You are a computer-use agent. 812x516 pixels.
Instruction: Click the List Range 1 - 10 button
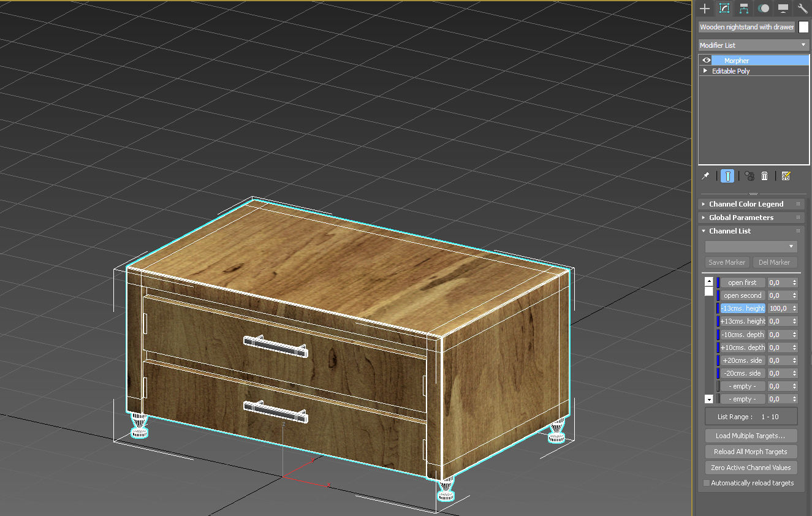(751, 417)
